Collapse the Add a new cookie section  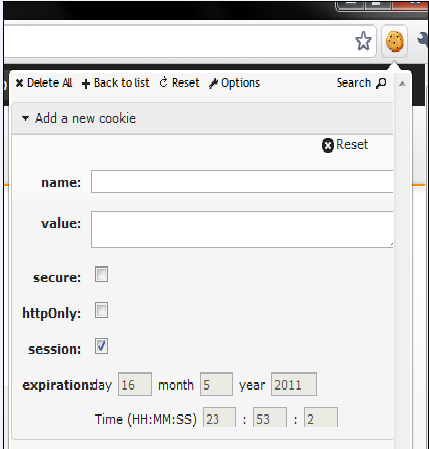coord(25,118)
